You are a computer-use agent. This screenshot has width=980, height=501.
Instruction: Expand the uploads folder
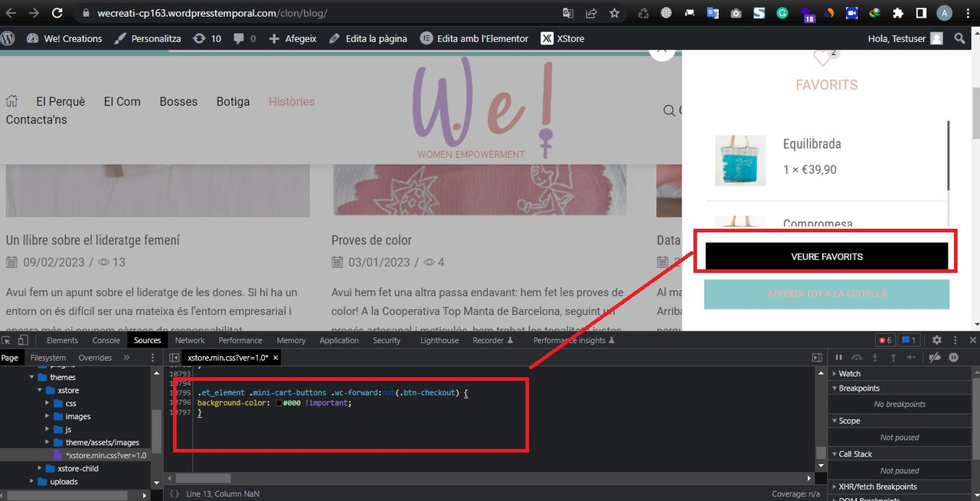click(x=32, y=481)
